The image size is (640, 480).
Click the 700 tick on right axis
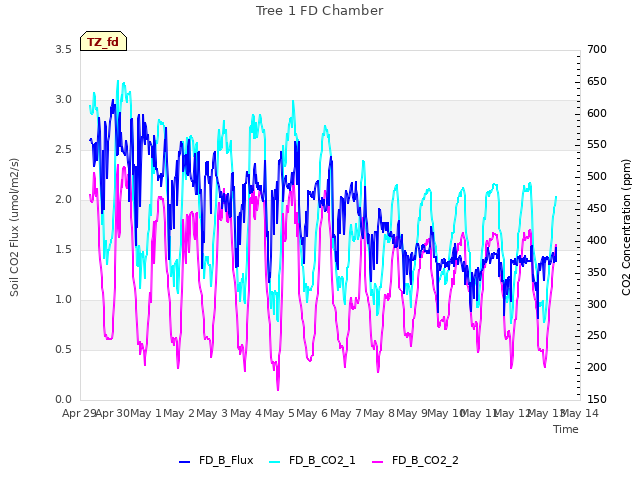(597, 49)
